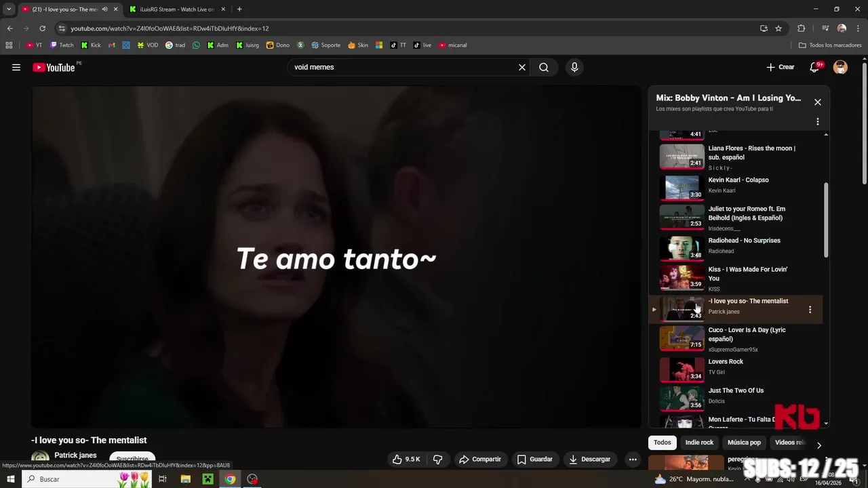View site information icon in the address bar
Screen dimensions: 868x488
click(62, 28)
